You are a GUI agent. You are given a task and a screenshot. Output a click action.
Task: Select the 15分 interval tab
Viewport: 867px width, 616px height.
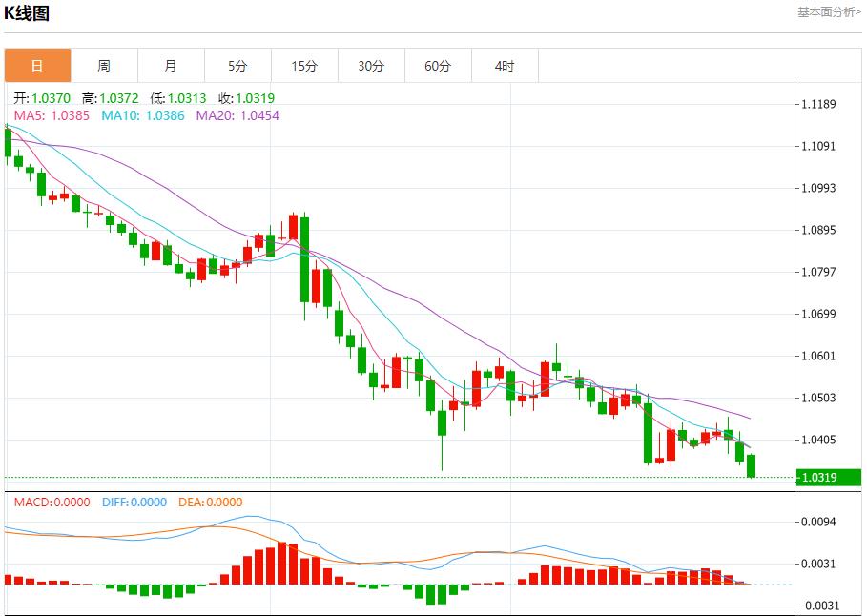(304, 66)
